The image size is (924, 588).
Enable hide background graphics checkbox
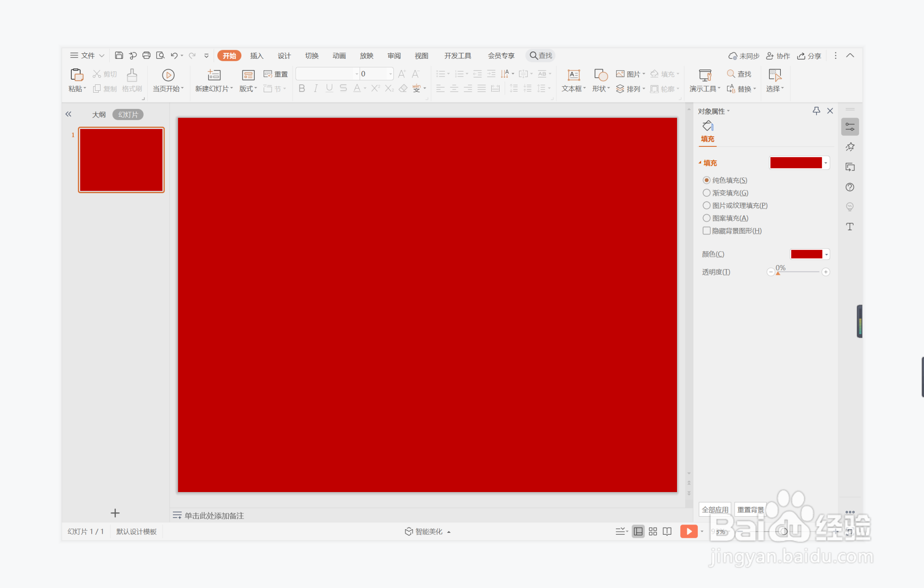click(707, 231)
